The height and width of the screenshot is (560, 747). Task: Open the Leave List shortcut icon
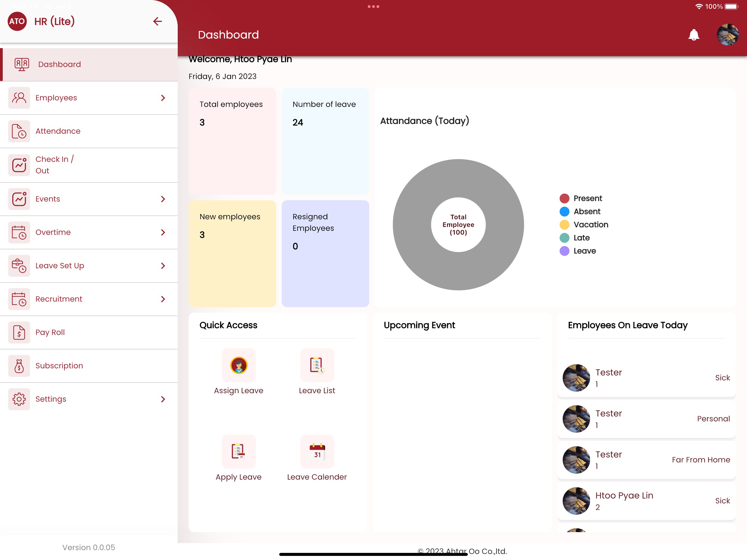coord(317,365)
